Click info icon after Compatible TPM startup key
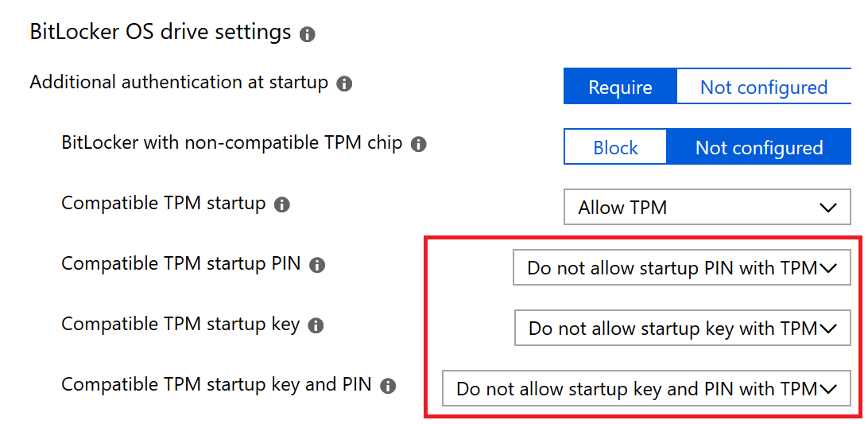Screen dimensions: 868x424 pos(316,326)
